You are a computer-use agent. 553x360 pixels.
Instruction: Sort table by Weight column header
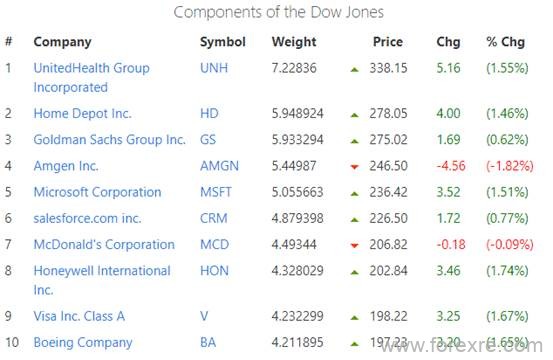pos(294,42)
